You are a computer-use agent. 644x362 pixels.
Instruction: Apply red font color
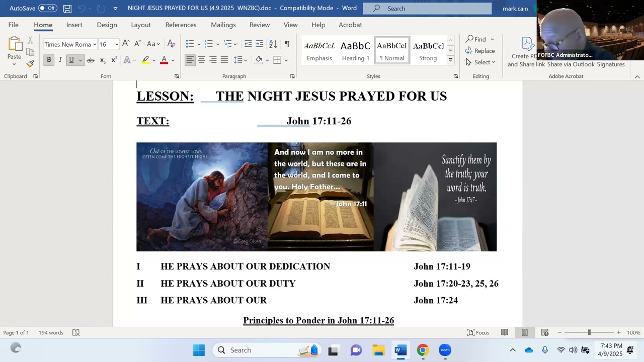click(x=164, y=60)
